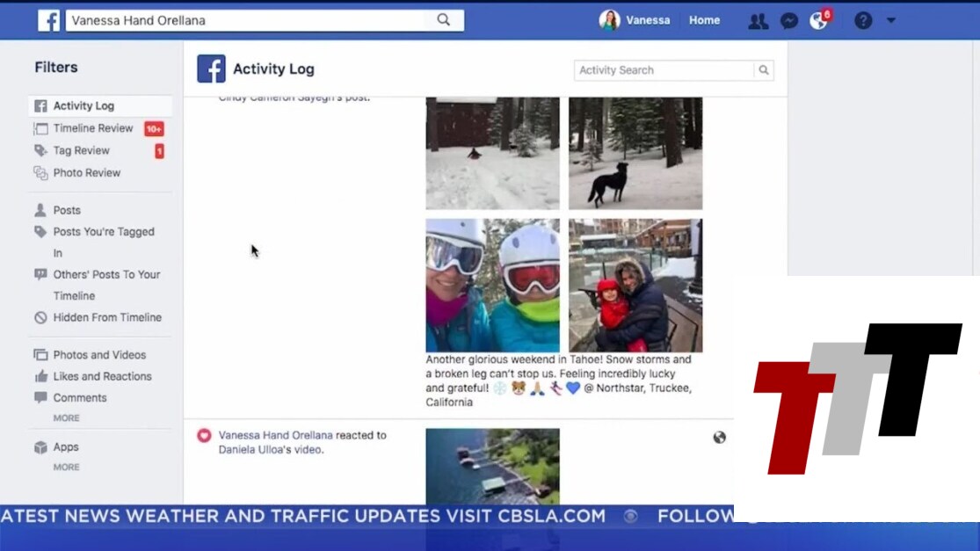
Task: Go to the Home tab
Action: [x=704, y=20]
